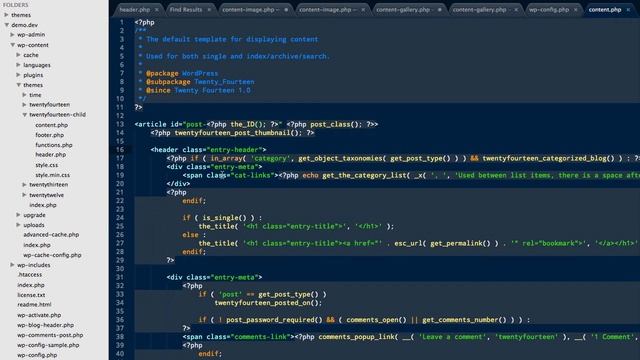Open wp-activate.php in the sidebar

pyautogui.click(x=39, y=315)
